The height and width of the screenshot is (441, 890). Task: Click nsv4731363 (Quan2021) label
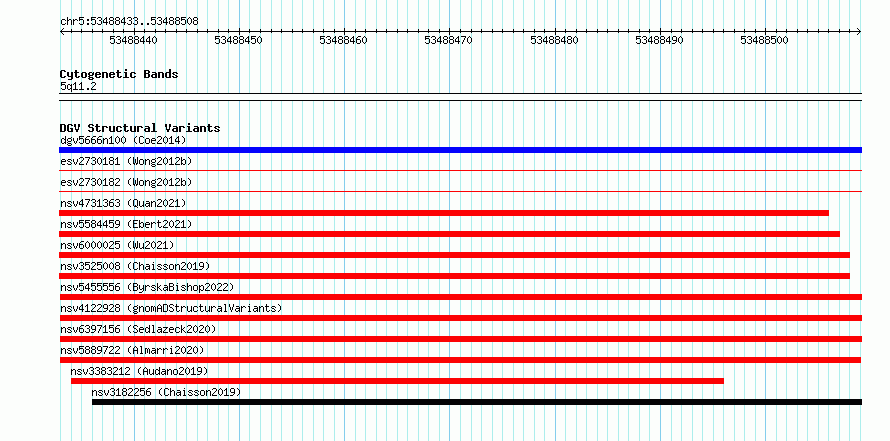point(123,203)
